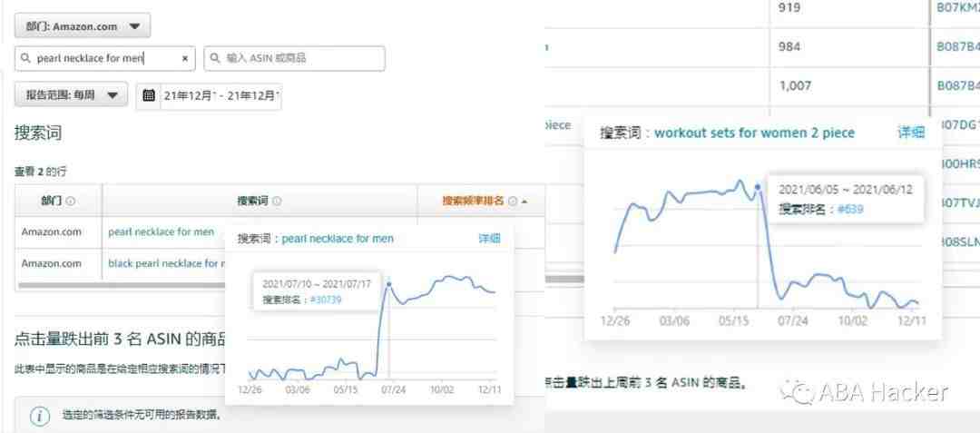
Task: Click workout sets for women 2 piece title
Action: [754, 133]
